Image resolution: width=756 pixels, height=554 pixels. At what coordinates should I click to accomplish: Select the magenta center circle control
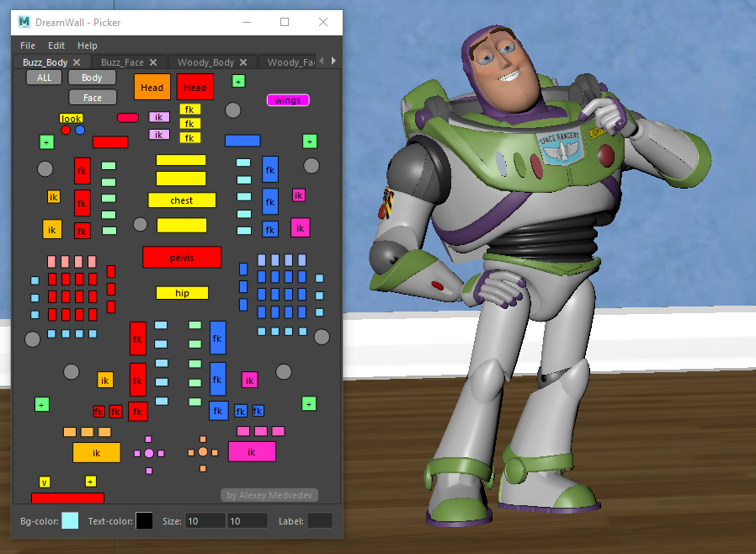tap(149, 453)
